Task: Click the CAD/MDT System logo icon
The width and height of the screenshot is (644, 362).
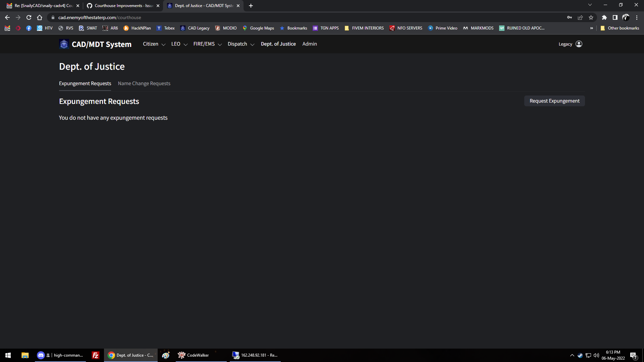Action: click(x=64, y=44)
